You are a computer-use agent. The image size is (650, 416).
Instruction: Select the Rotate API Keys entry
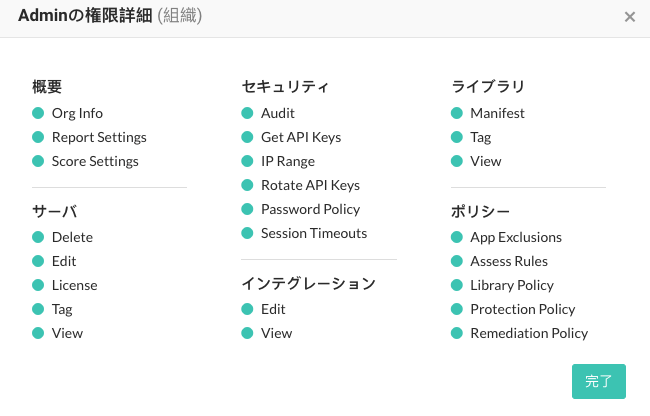pos(310,185)
